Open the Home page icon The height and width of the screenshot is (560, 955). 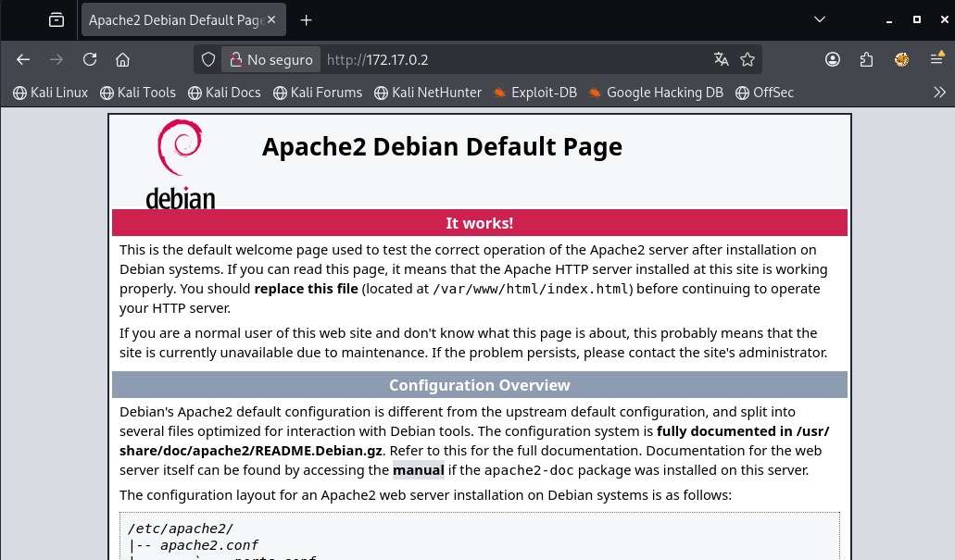pyautogui.click(x=122, y=60)
